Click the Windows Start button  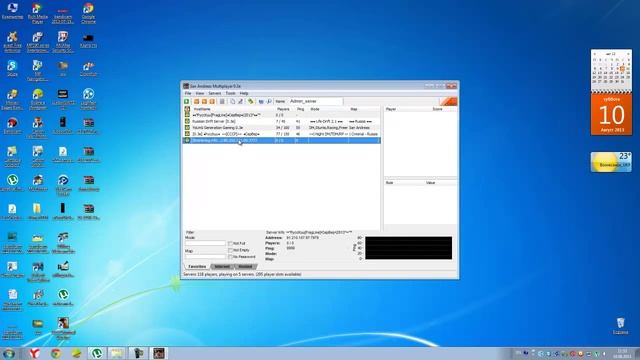(9, 353)
